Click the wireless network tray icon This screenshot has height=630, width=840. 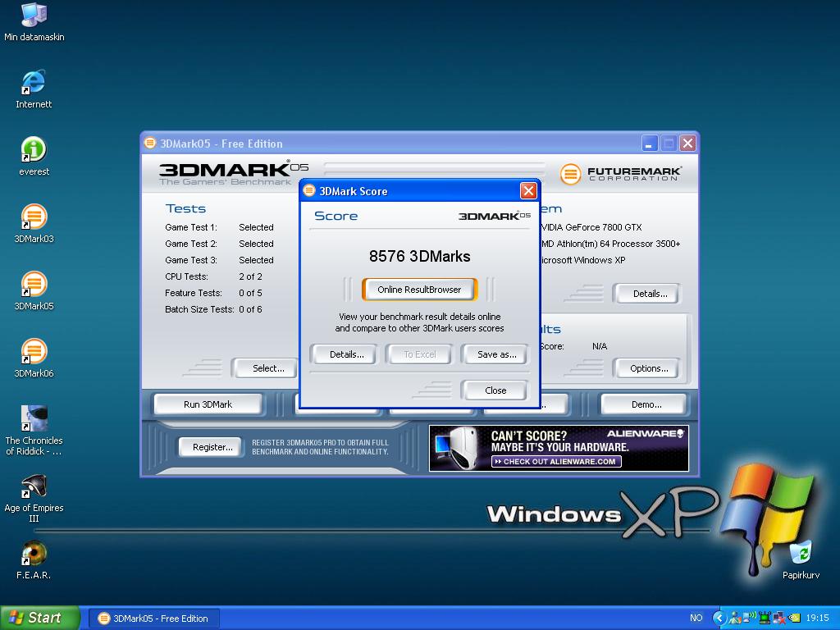750,618
